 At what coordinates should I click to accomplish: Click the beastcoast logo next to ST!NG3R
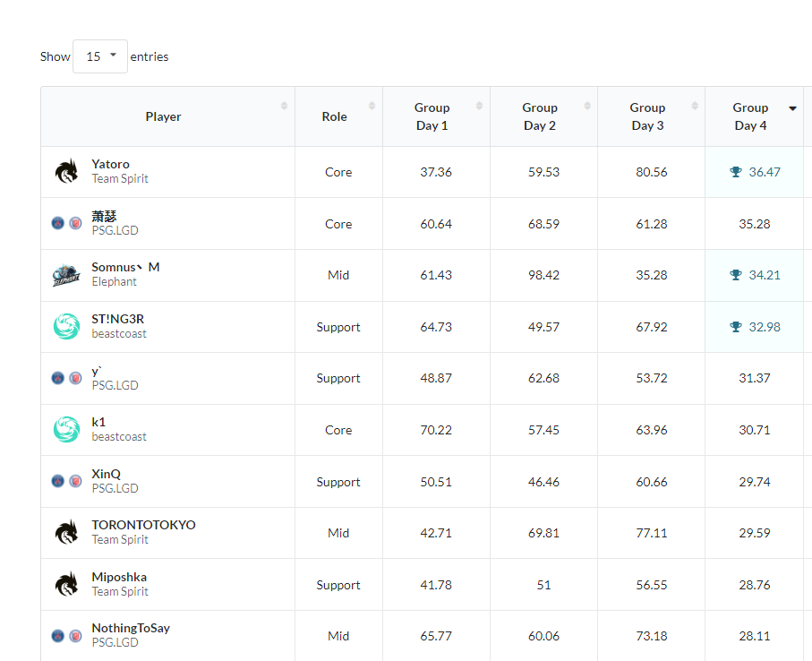pyautogui.click(x=66, y=327)
